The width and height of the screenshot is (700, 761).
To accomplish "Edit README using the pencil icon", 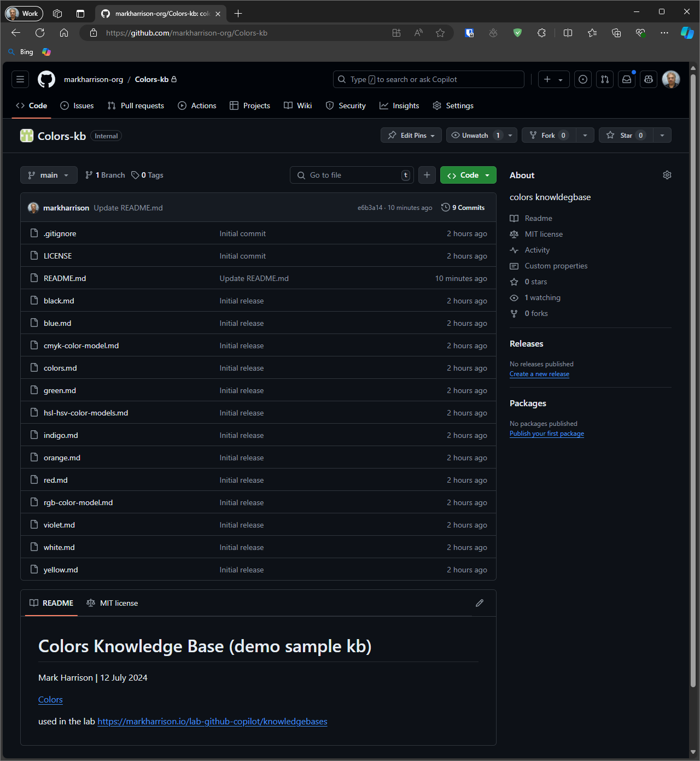I will (480, 603).
